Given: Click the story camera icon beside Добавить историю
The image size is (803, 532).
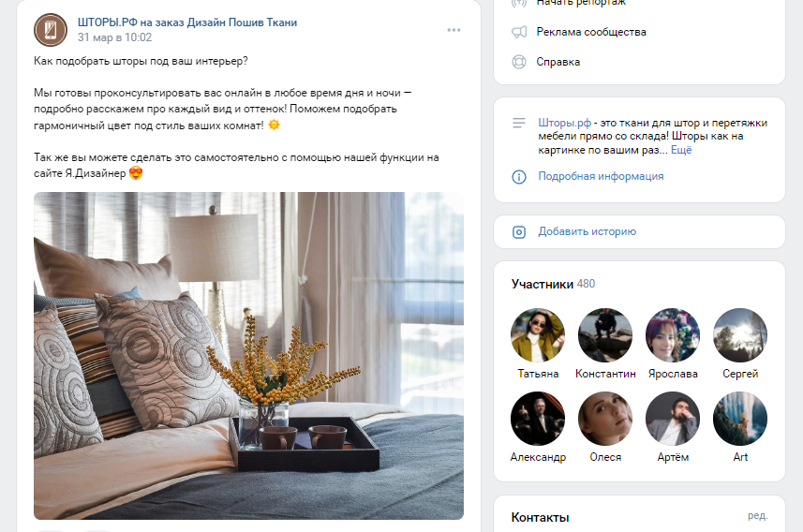Looking at the screenshot, I should point(519,232).
